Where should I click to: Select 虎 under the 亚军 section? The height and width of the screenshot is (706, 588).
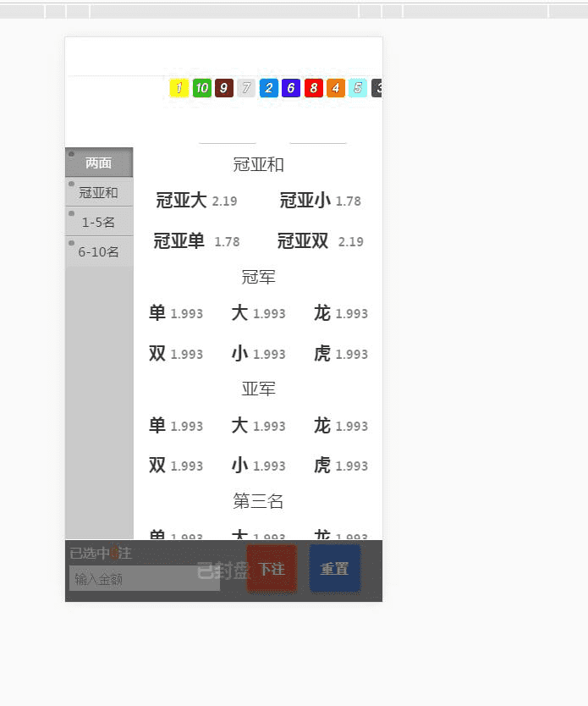[x=341, y=465]
